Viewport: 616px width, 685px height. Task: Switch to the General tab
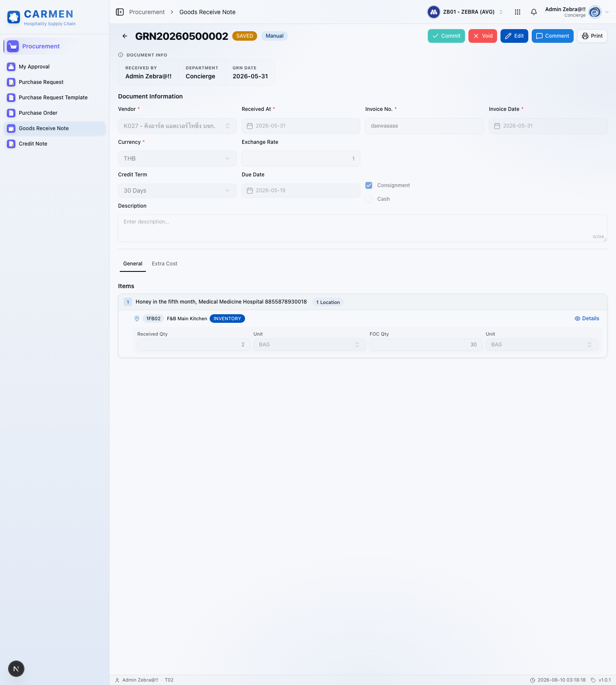[133, 264]
